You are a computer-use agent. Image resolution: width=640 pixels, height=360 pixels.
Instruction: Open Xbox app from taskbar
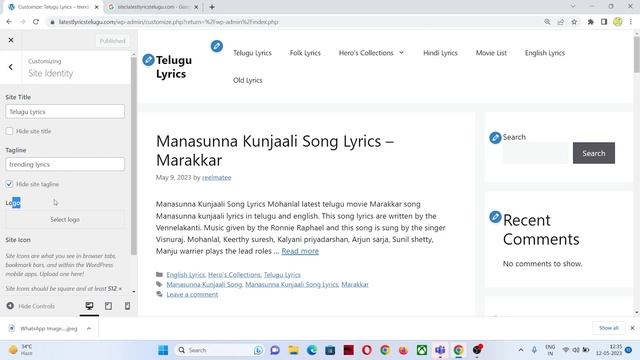422,350
